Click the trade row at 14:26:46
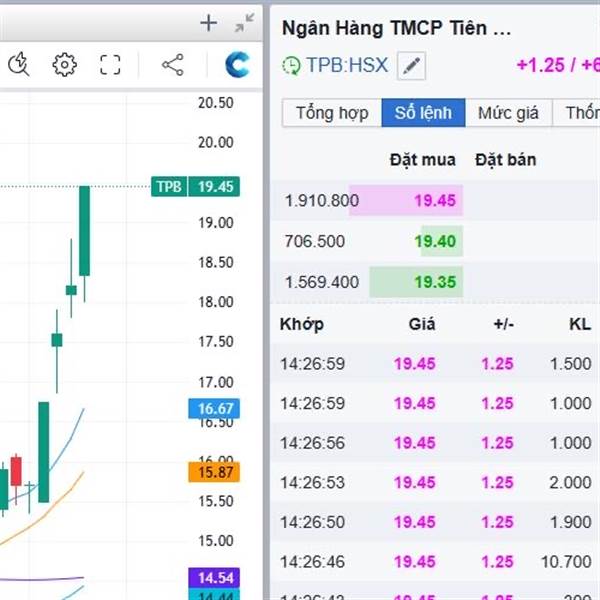 [435, 562]
